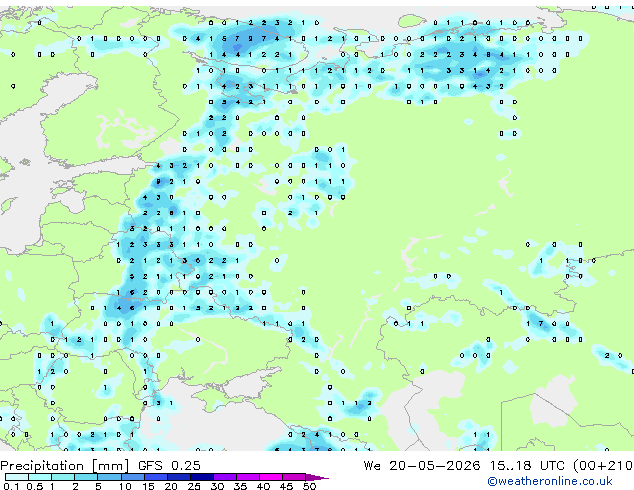The width and height of the screenshot is (634, 490).
Task: Select the legend swatch between 0.5 and 1
Action: 40,477
